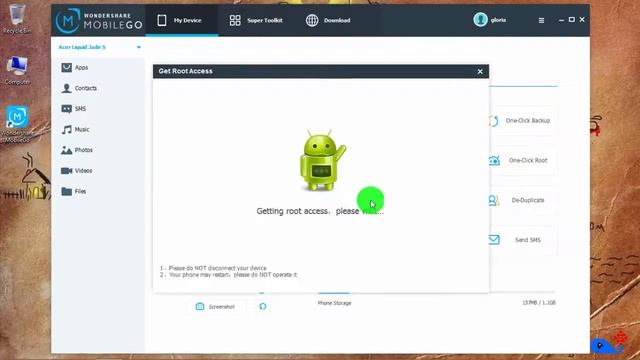Viewport: 640px width, 360px height.
Task: Open Music in the sidebar
Action: click(76, 129)
